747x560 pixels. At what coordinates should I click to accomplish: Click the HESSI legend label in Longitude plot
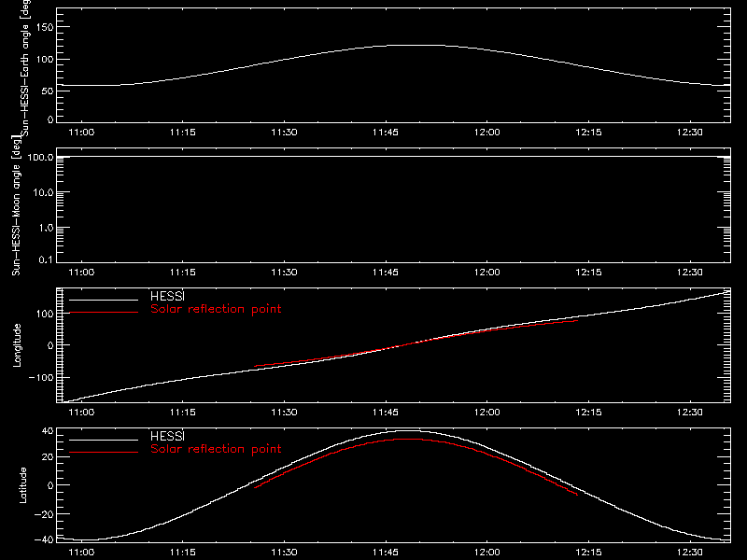[x=167, y=296]
